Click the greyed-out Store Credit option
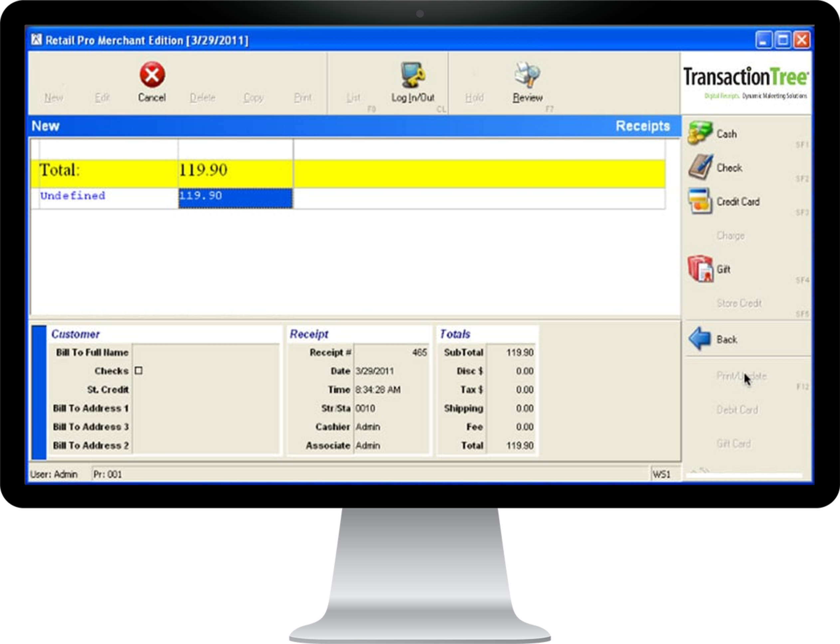This screenshot has width=840, height=644. (739, 303)
